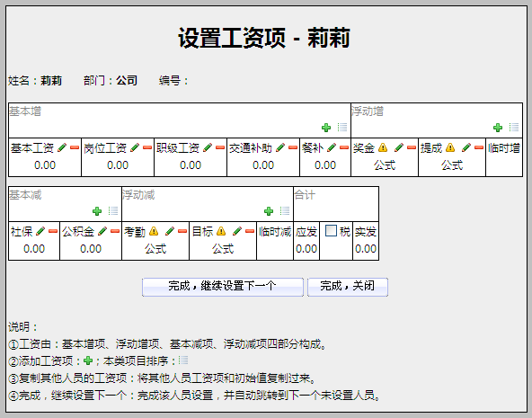Click the 临时增 column cell
The width and height of the screenshot is (532, 418).
point(504,157)
